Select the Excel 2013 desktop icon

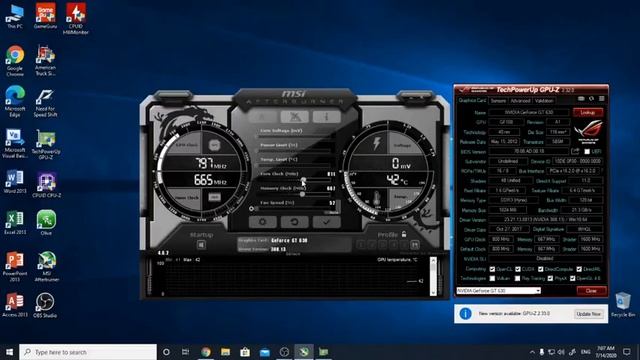(15, 223)
